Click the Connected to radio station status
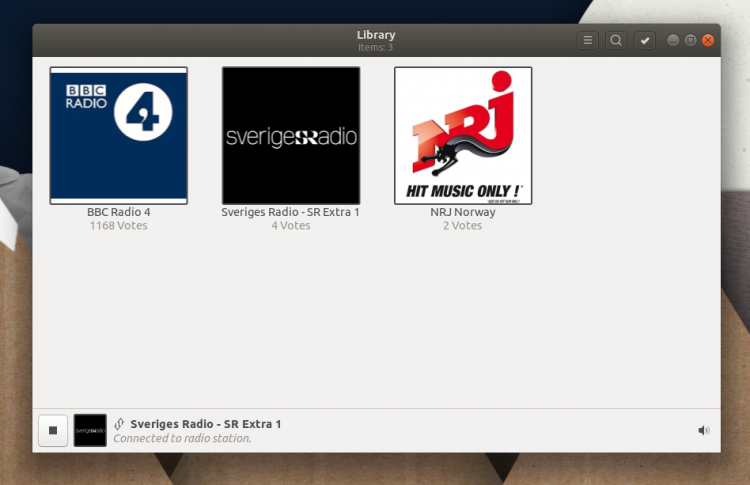The image size is (750, 485). 182,438
